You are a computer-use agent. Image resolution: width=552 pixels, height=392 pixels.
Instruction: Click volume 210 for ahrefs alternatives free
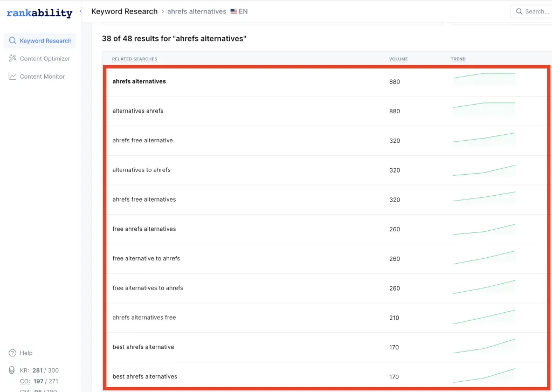pos(394,318)
